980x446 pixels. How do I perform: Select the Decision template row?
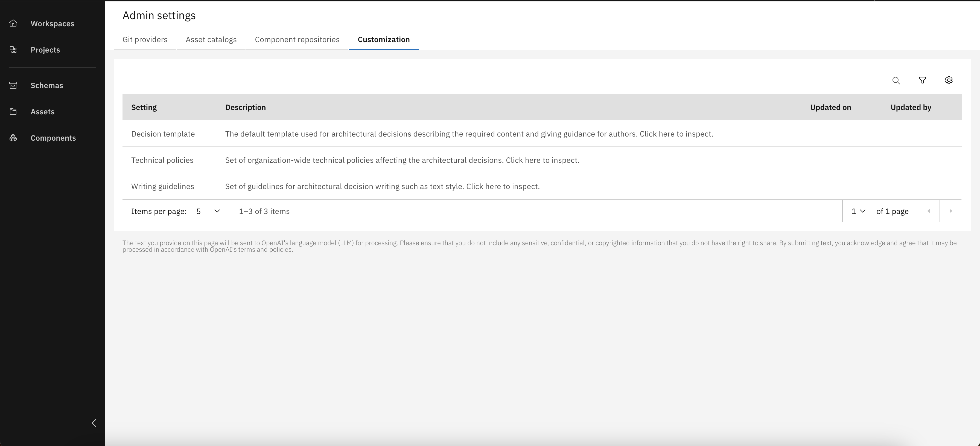163,134
